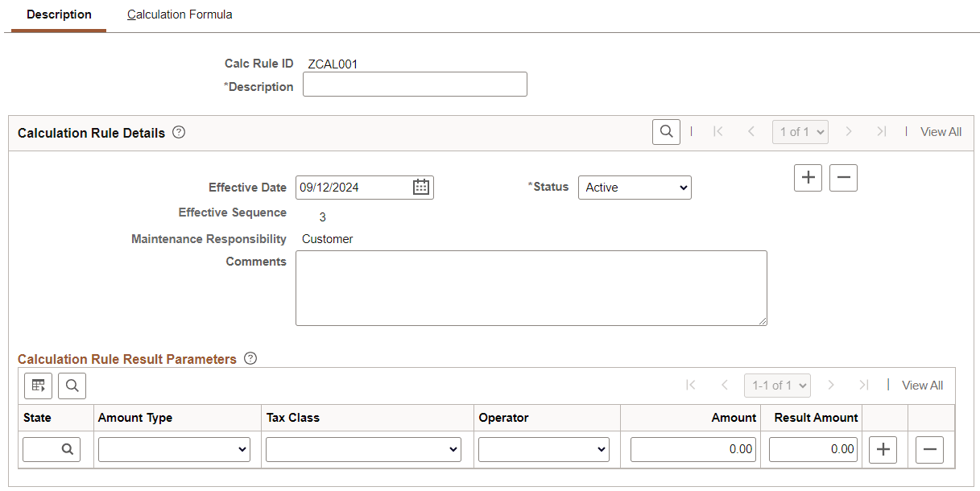This screenshot has width=980, height=491.
Task: Select the Description tab
Action: pos(58,14)
